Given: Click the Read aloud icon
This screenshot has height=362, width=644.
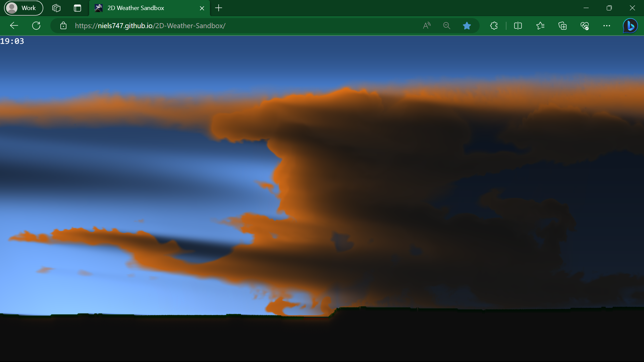Looking at the screenshot, I should [427, 26].
